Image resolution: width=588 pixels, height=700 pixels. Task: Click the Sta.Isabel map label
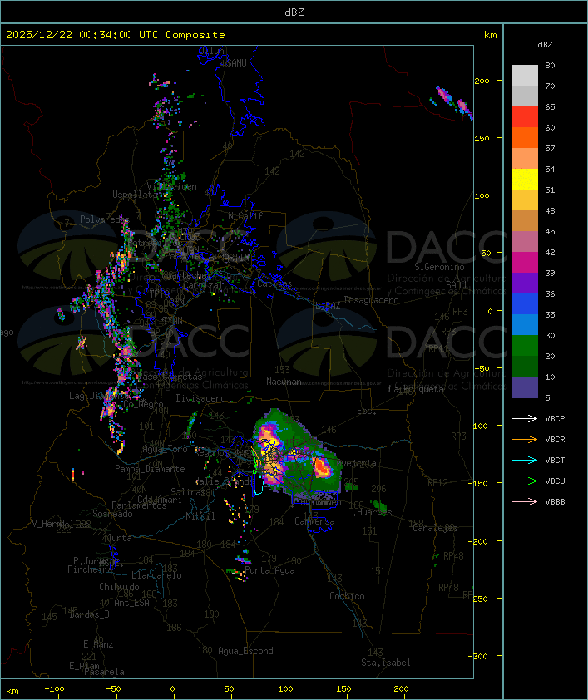(x=385, y=663)
